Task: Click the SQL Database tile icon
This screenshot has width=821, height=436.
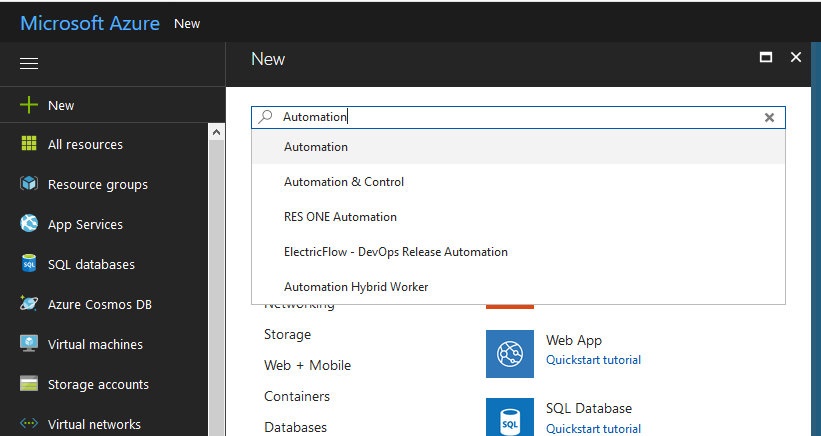Action: [510, 417]
